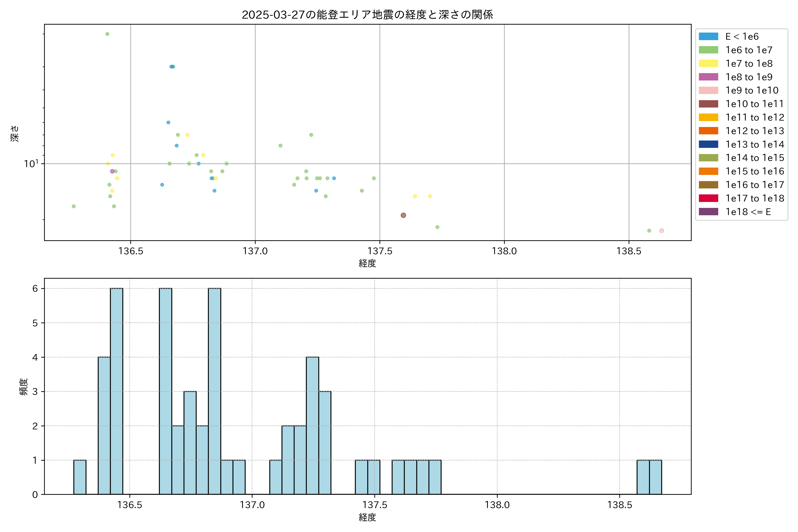Click the topmost green scatter point
The height and width of the screenshot is (532, 798).
point(107,34)
